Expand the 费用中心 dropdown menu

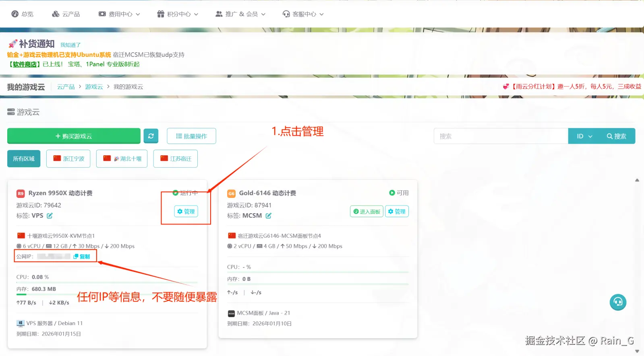pos(119,14)
